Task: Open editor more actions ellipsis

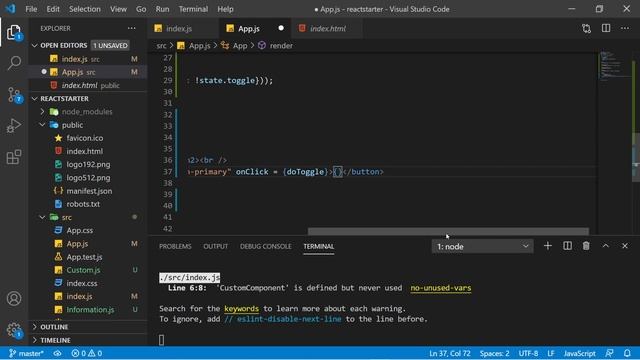Action: point(625,28)
